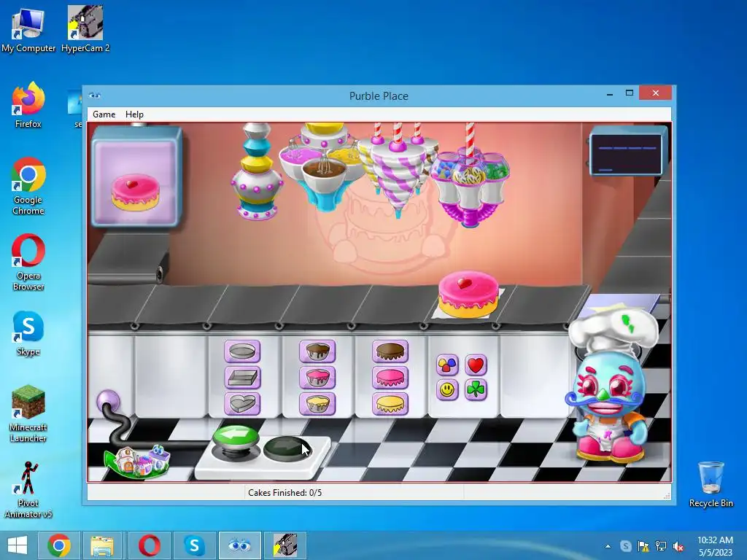Open the Opera Browser desktop shortcut
The image size is (747, 560).
coord(28,262)
